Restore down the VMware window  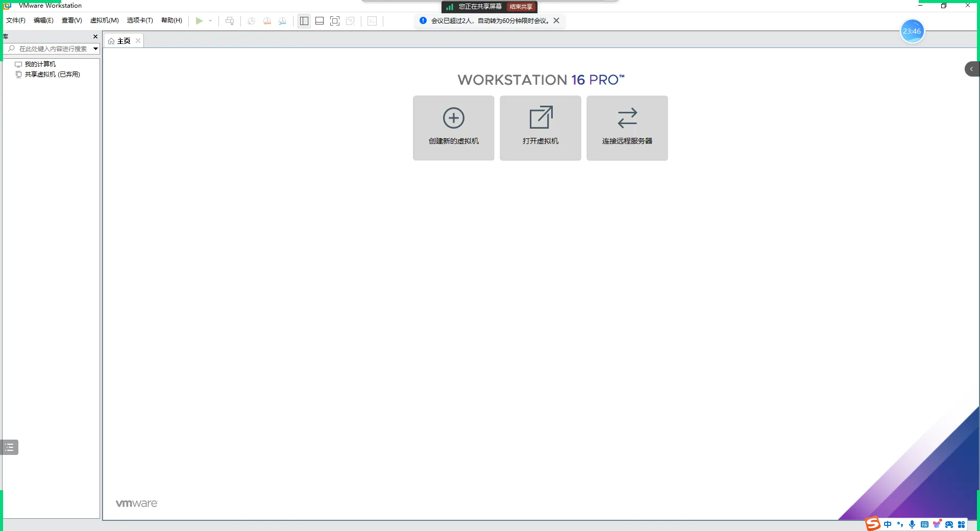[944, 6]
